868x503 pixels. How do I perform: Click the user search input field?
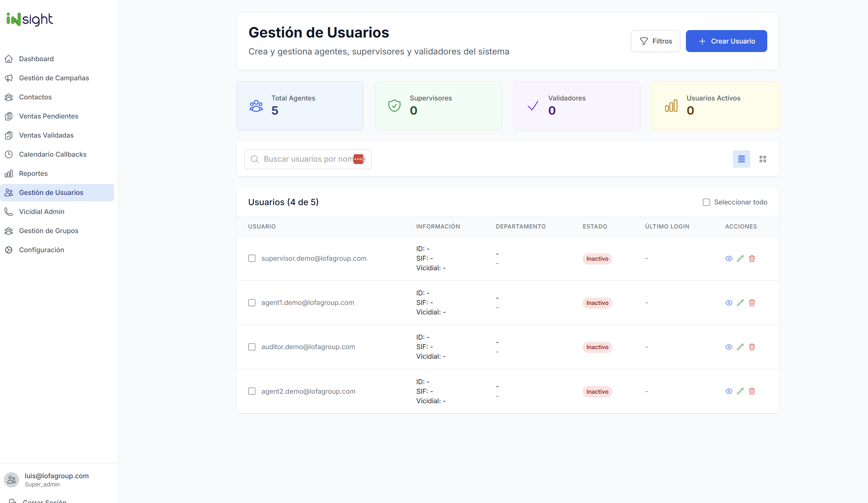[x=307, y=159]
